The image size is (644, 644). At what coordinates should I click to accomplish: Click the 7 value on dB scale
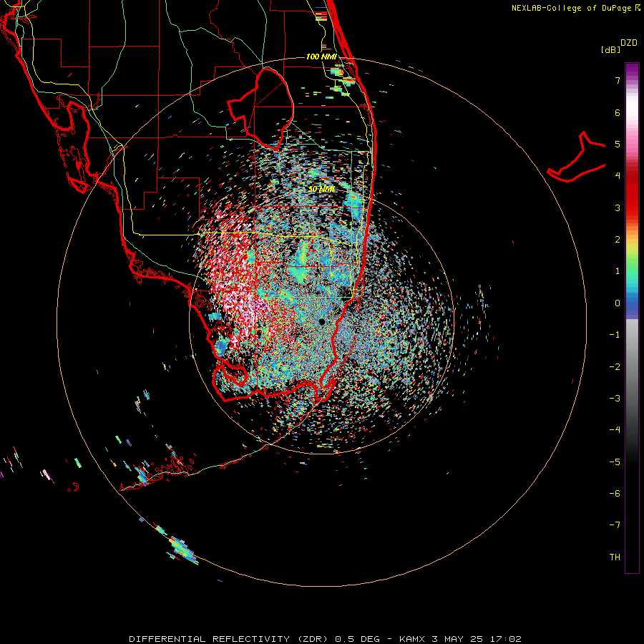tap(618, 80)
